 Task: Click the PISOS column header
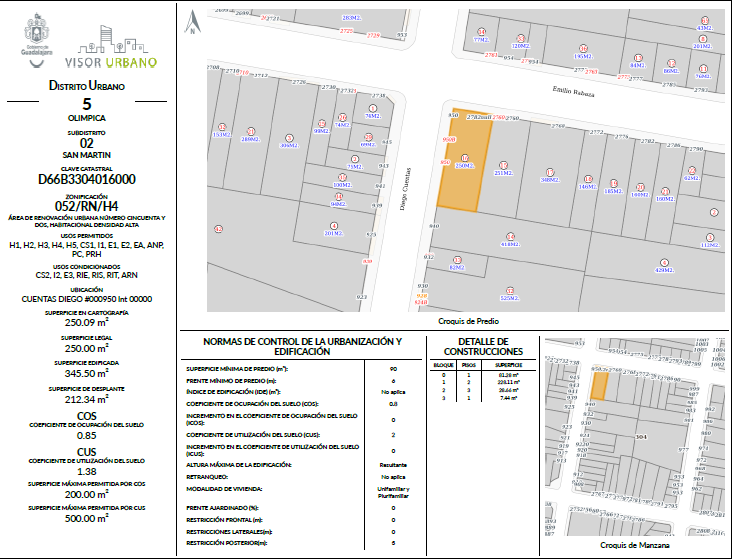[x=469, y=365]
